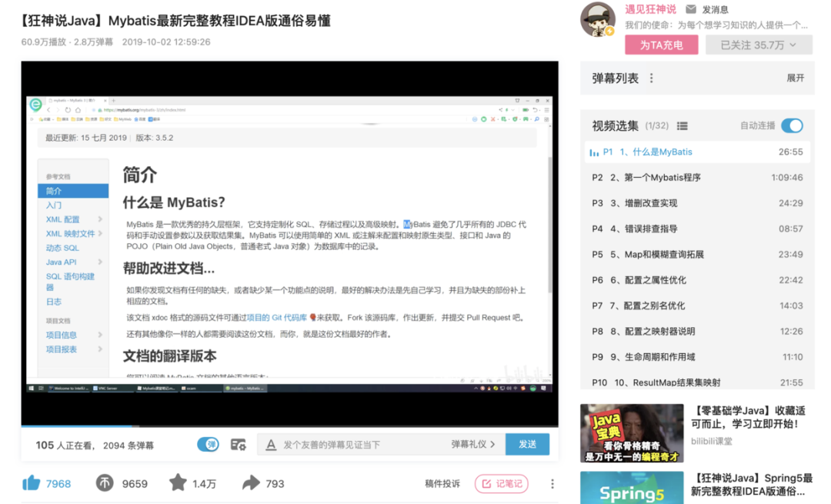Click the refresh icon in embedded browser
Image resolution: width=831 pixels, height=504 pixels.
coord(68,110)
